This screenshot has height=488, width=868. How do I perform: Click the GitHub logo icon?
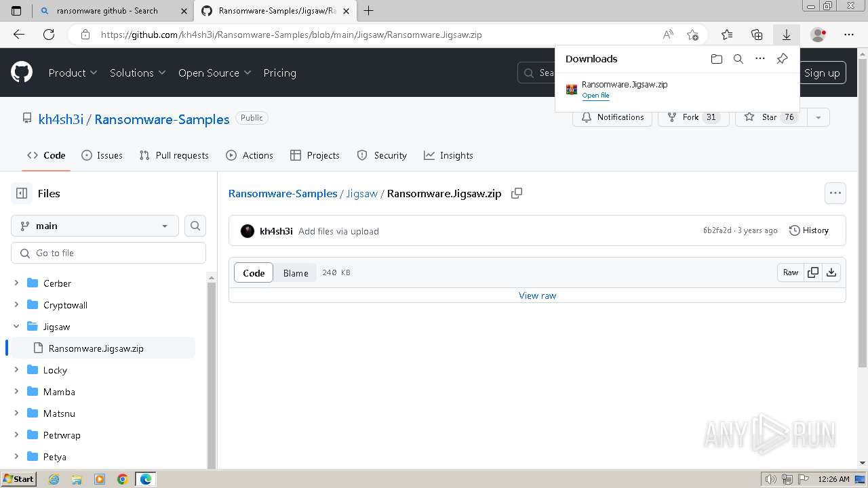click(22, 72)
